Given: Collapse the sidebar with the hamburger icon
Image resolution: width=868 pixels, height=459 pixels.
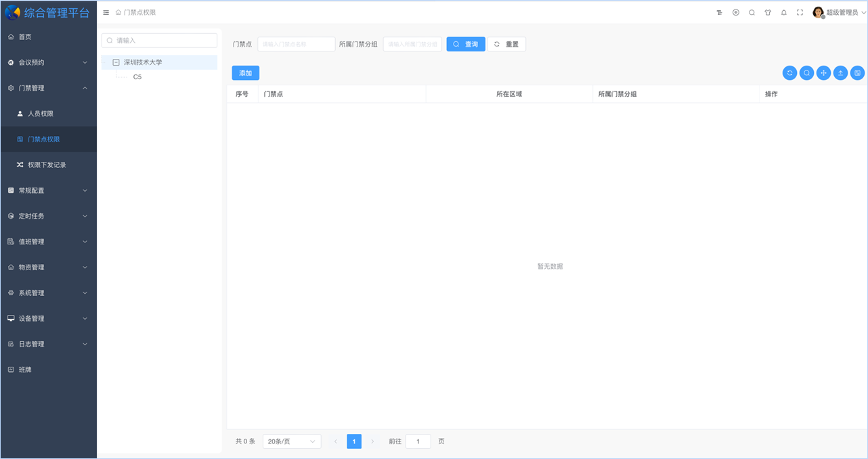Looking at the screenshot, I should pyautogui.click(x=106, y=12).
